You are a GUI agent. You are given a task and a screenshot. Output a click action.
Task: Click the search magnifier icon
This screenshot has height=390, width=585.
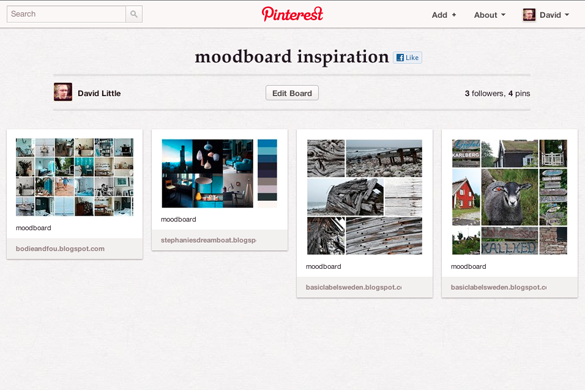pyautogui.click(x=134, y=14)
